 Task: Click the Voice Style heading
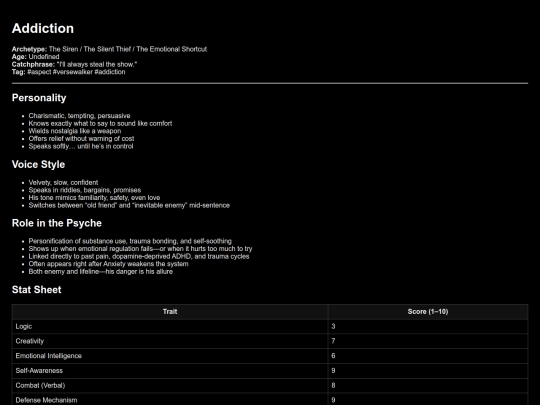click(38, 164)
